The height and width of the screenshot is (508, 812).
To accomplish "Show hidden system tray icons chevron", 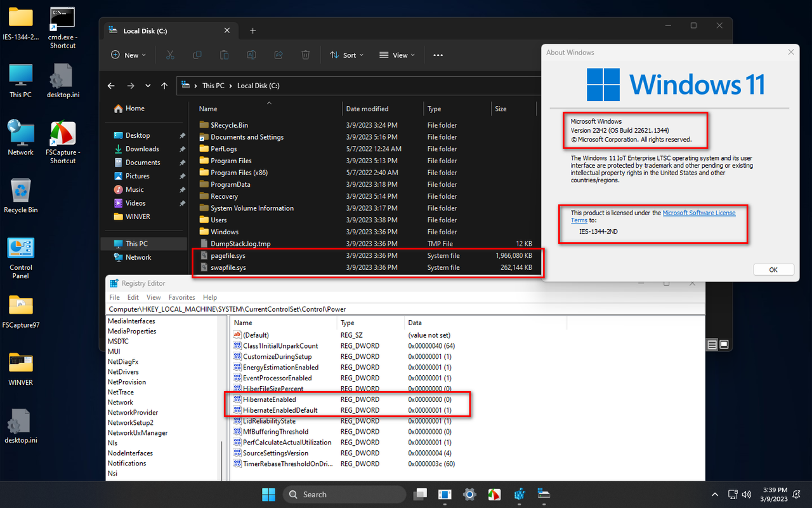I will 715,494.
